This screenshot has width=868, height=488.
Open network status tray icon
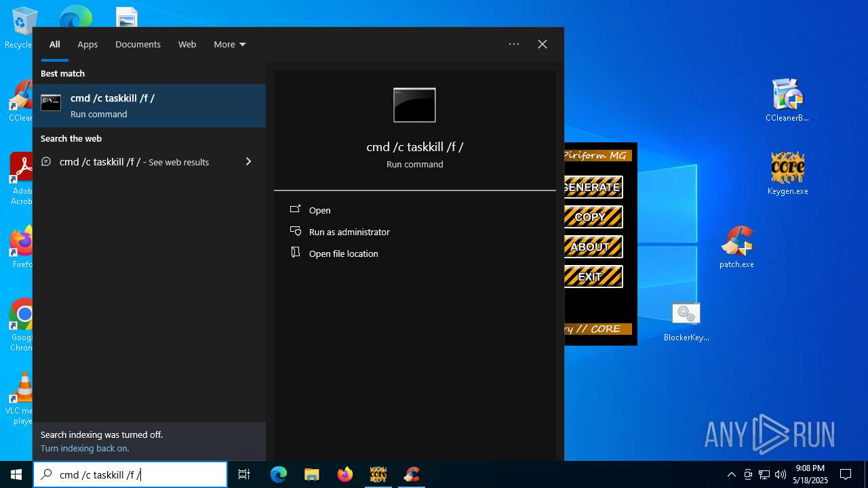[x=764, y=474]
